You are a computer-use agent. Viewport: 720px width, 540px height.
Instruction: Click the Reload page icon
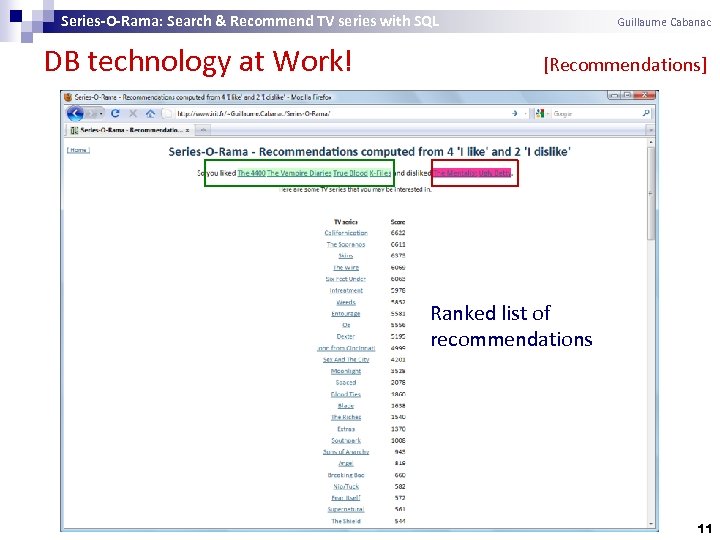pyautogui.click(x=115, y=113)
